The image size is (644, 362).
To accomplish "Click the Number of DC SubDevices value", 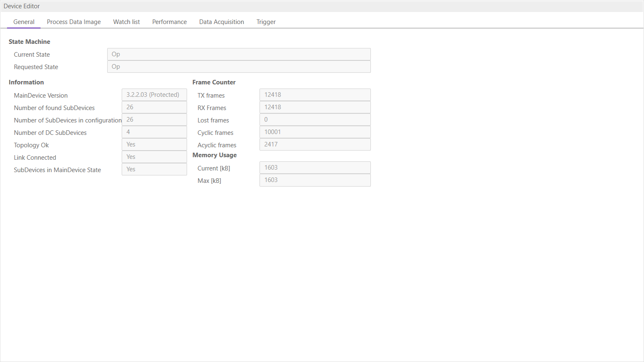I will (x=154, y=132).
